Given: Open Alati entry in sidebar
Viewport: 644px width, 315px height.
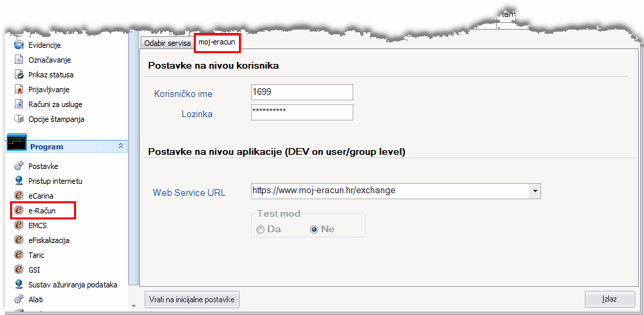Looking at the screenshot, I should coord(35,300).
